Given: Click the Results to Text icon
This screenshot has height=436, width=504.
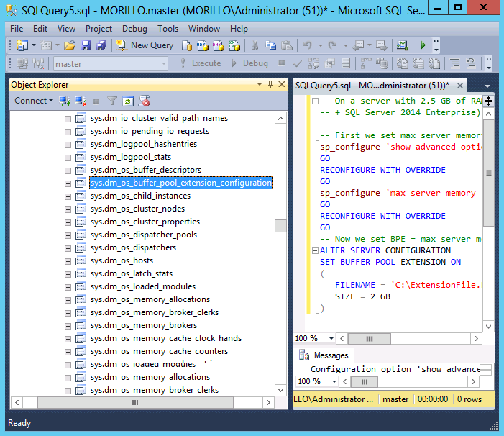Looking at the screenshot, I should click(402, 63).
